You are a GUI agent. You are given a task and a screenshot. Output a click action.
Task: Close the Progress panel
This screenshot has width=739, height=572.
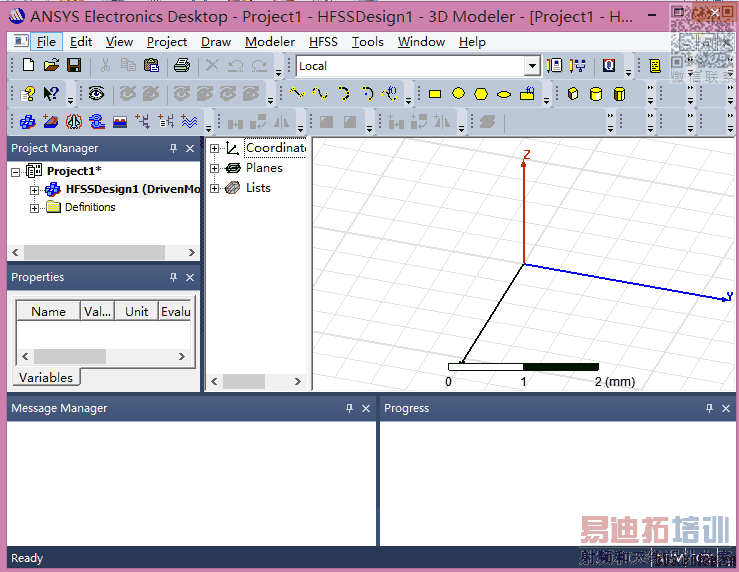pyautogui.click(x=726, y=409)
